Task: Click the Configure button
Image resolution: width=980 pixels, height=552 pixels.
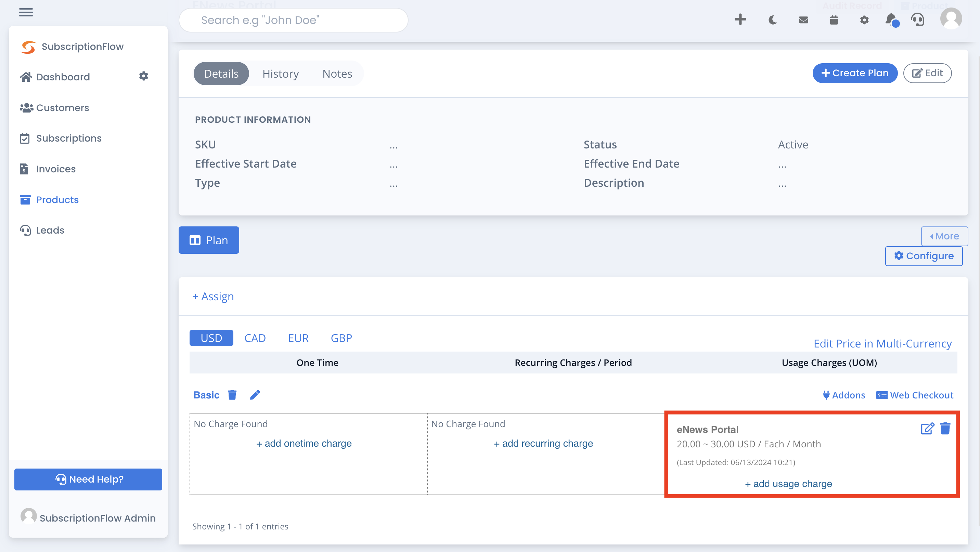Action: tap(924, 256)
